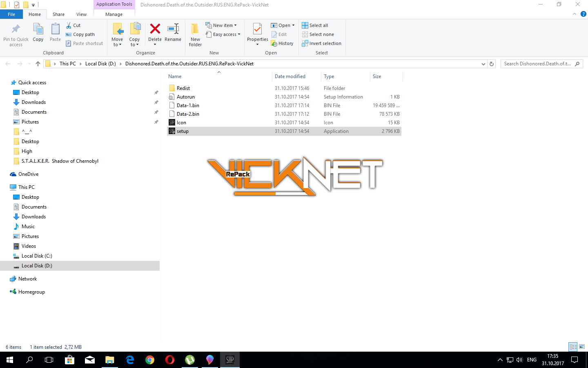Screen dimensions: 588x368
Task: Refresh the current folder view
Action: pos(492,64)
